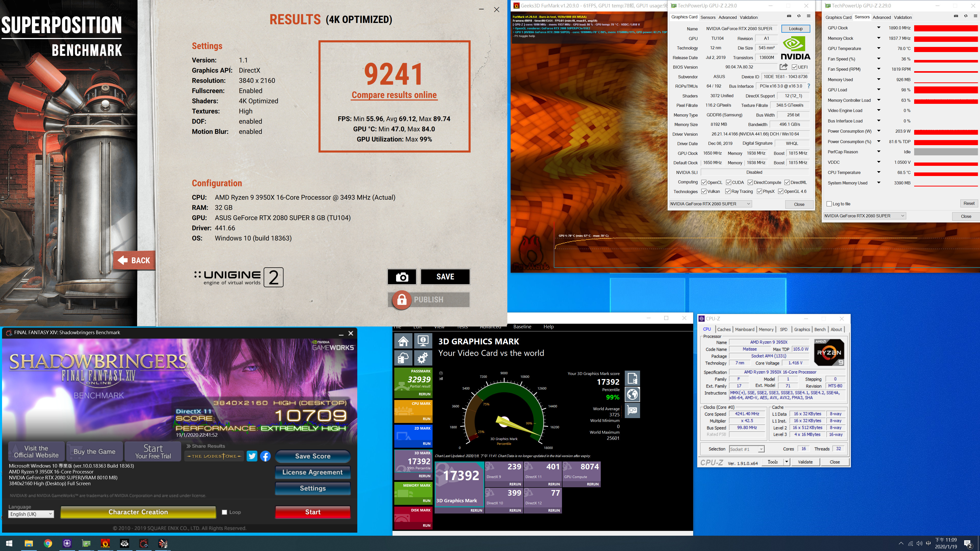The width and height of the screenshot is (980, 551).
Task: Open Bench tab in CPU-Z
Action: [820, 329]
